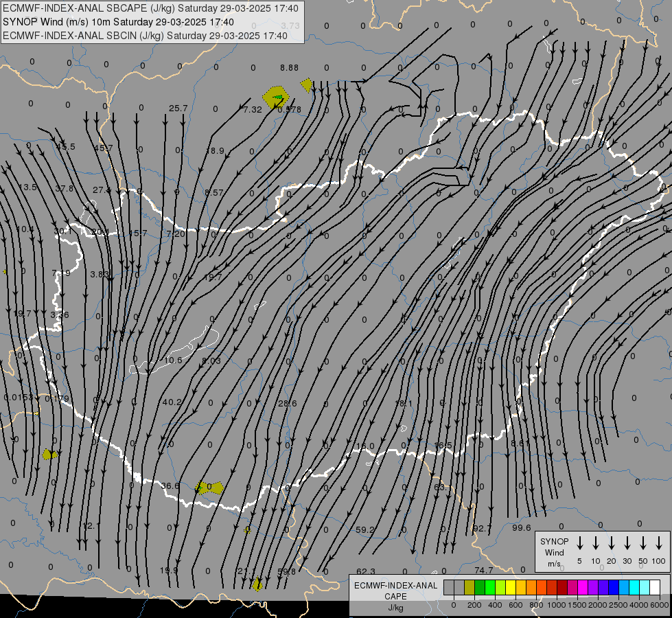The height and width of the screenshot is (618, 672).
Task: Click the '8.88' value at map top
Action: coord(289,68)
